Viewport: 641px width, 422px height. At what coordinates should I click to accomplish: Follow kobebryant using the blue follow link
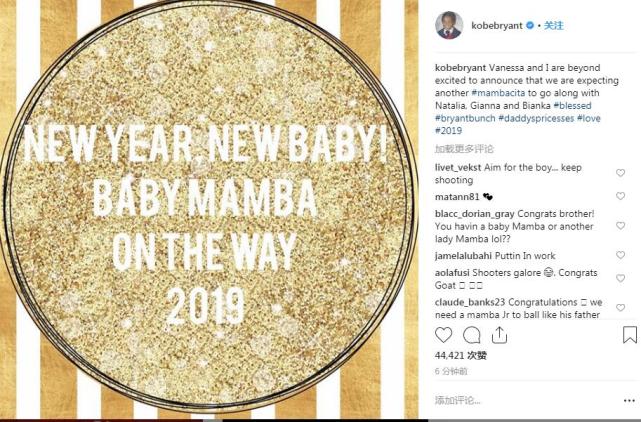click(554, 25)
